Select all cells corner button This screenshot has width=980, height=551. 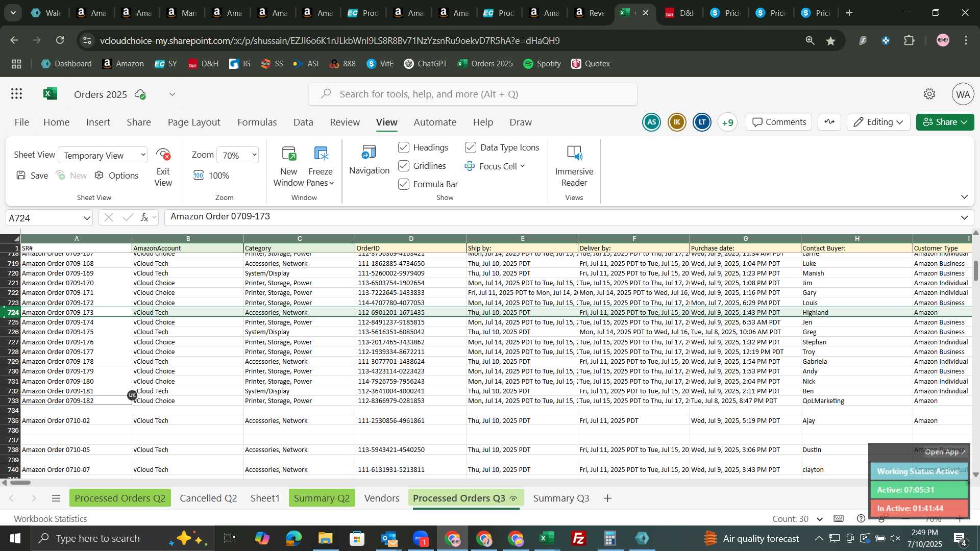point(10,238)
